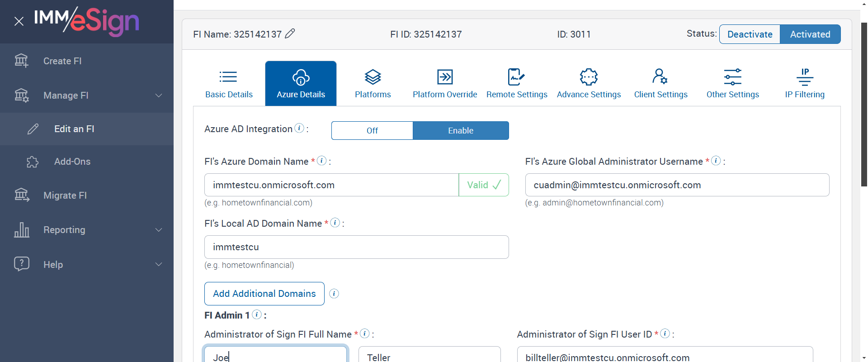Viewport: 868px width, 362px height.
Task: Click the Remote Settings document-sign icon
Action: (x=516, y=77)
